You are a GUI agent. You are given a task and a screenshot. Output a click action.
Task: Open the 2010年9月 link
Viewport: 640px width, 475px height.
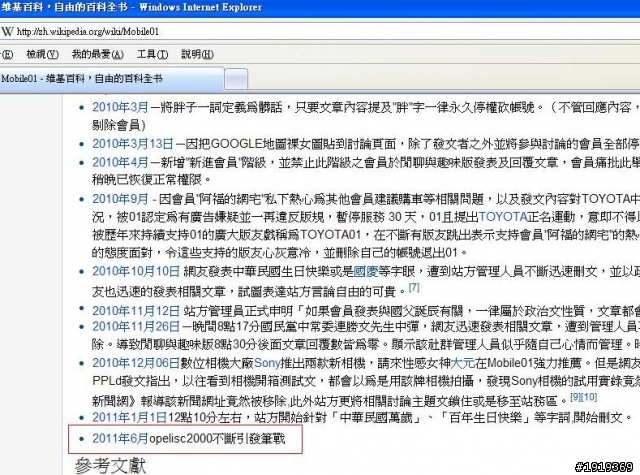[x=120, y=199]
